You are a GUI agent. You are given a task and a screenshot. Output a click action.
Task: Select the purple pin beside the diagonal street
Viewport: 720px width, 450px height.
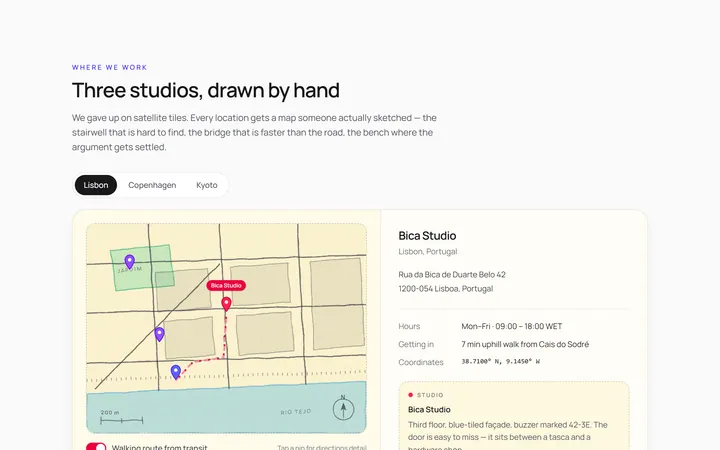[159, 334]
